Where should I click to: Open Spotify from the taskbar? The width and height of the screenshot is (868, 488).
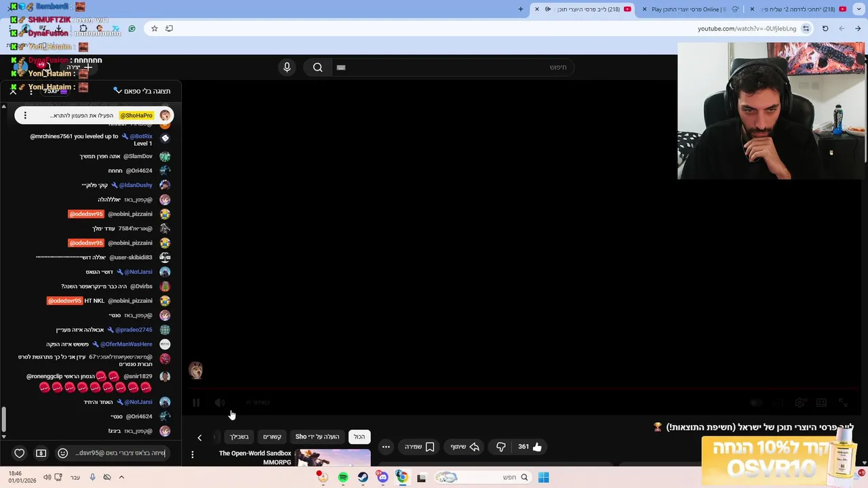(343, 477)
